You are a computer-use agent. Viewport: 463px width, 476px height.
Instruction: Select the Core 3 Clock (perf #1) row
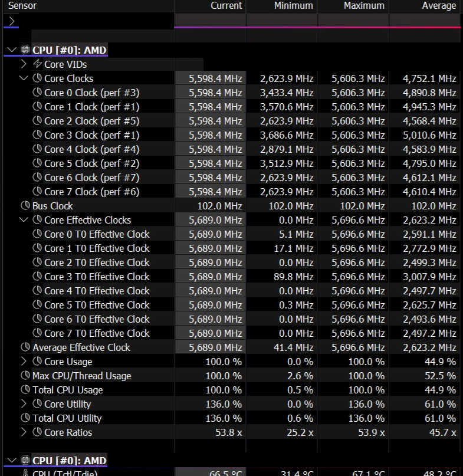91,135
